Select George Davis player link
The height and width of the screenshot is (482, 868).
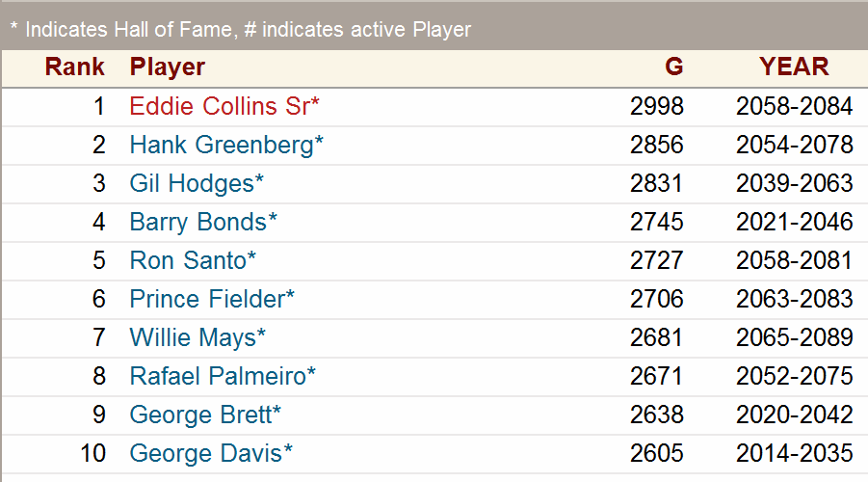[206, 453]
